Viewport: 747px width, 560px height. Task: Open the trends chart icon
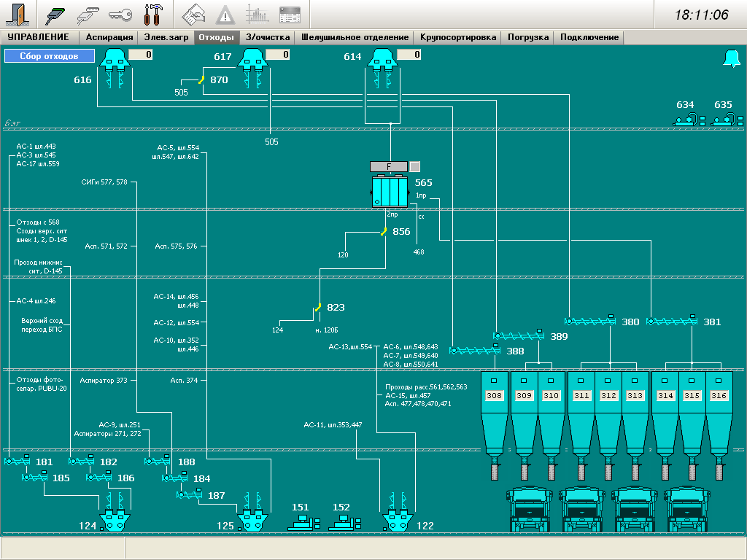coord(257,15)
